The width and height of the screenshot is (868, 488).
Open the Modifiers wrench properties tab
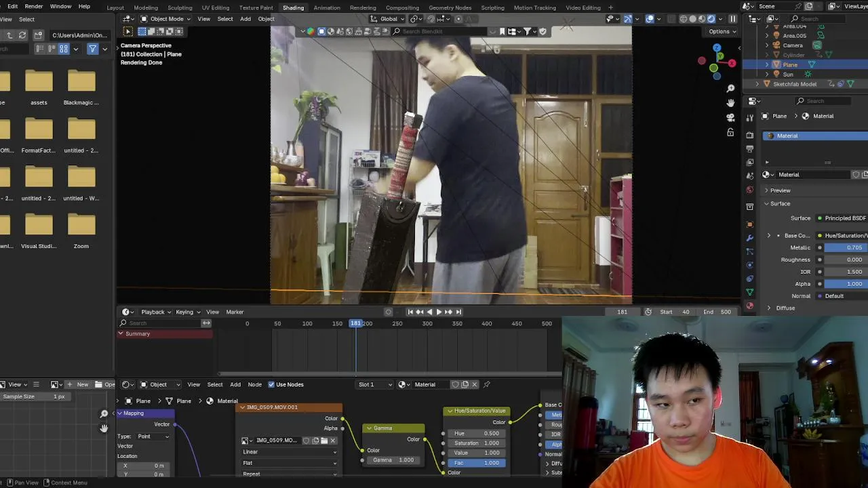coord(749,238)
